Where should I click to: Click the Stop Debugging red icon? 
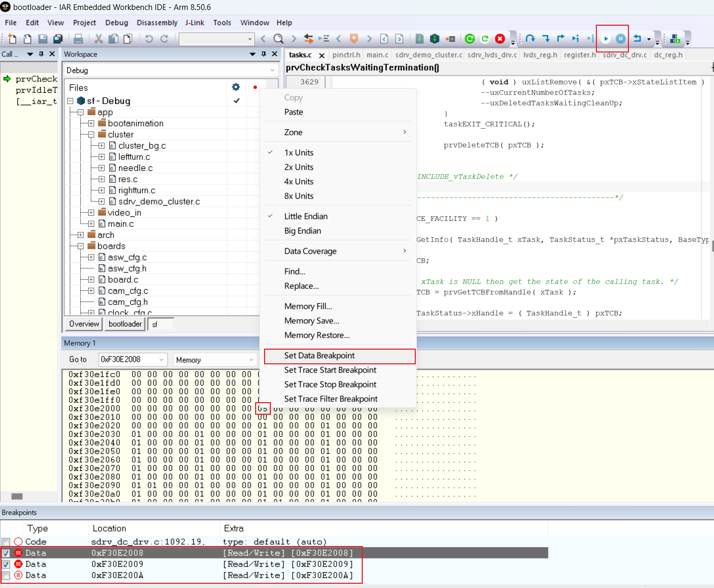tap(500, 38)
